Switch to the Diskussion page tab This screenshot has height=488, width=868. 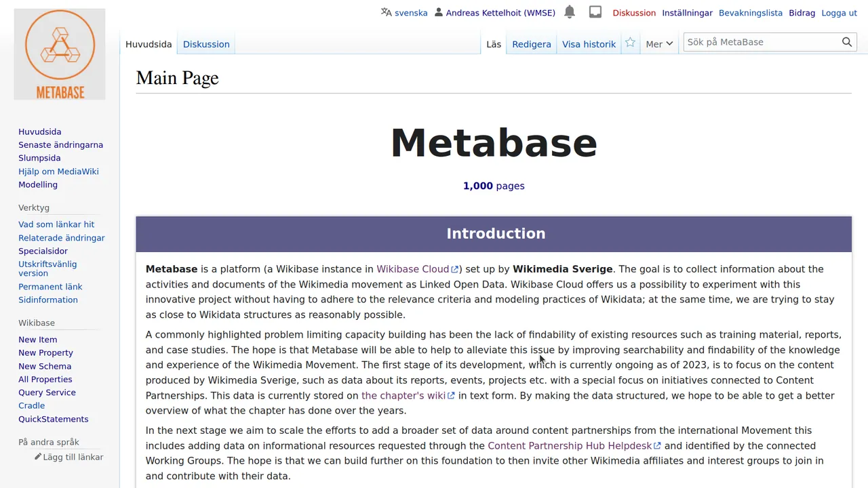206,44
